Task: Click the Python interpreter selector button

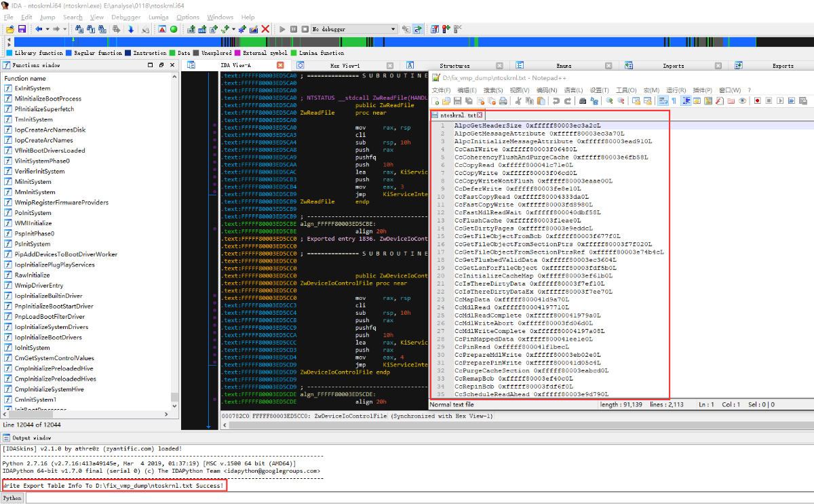Action: 12,498
